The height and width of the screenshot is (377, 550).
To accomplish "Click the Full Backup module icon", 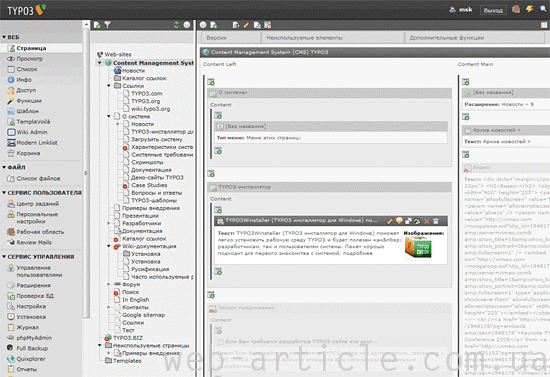I will 11,348.
